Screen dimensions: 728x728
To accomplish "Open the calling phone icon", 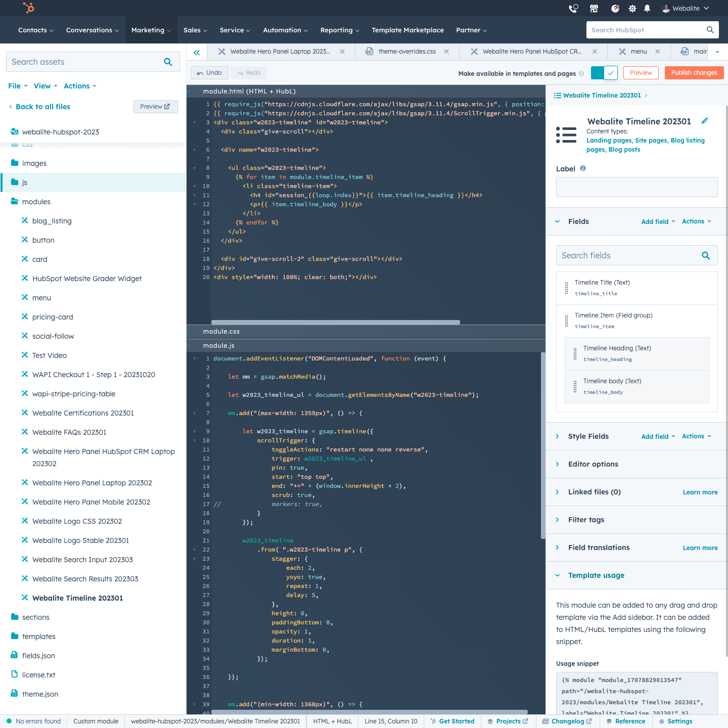I will click(573, 8).
